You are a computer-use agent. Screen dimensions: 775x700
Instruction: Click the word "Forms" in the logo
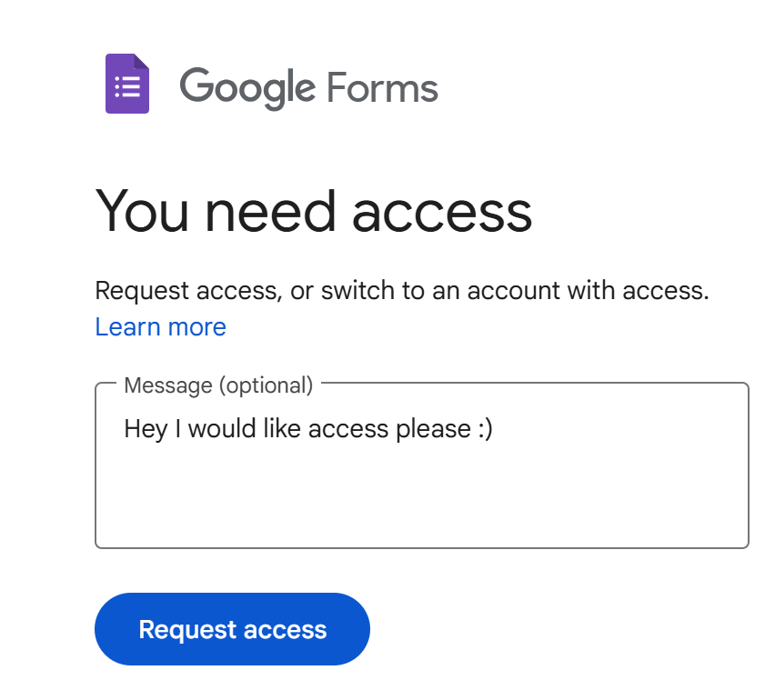pos(383,87)
